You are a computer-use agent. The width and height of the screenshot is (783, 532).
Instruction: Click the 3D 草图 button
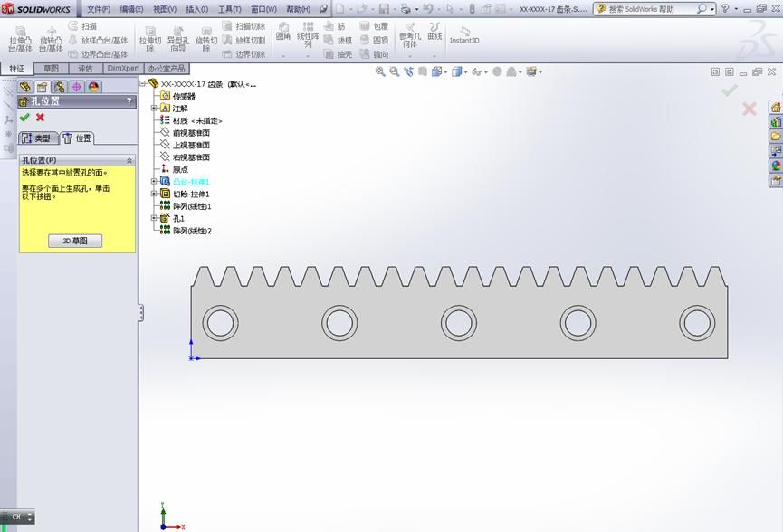pyautogui.click(x=75, y=239)
